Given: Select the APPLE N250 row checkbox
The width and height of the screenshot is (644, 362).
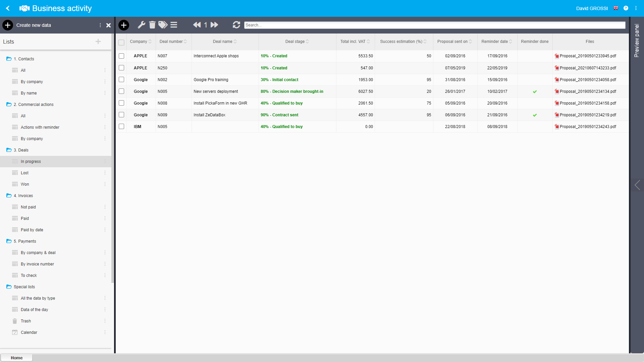Looking at the screenshot, I should coord(121,68).
